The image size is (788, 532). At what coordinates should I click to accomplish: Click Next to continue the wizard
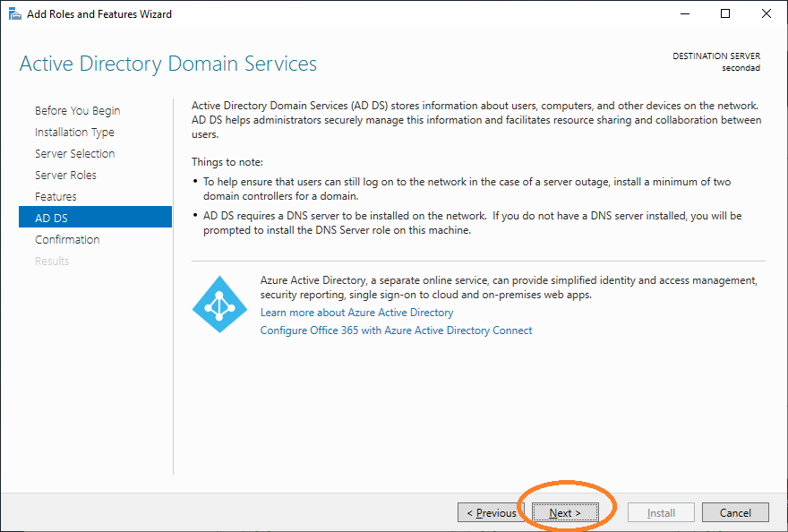click(x=565, y=513)
